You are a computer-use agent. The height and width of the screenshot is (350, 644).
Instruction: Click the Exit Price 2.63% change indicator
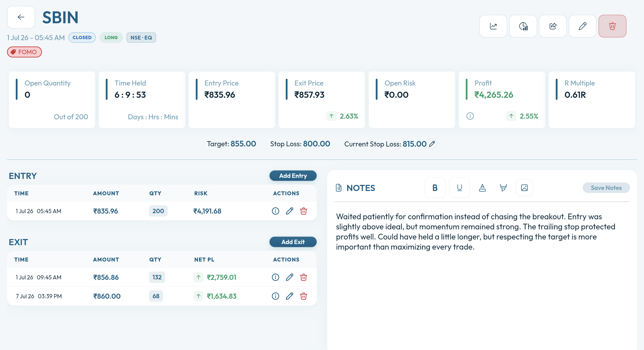pos(342,116)
